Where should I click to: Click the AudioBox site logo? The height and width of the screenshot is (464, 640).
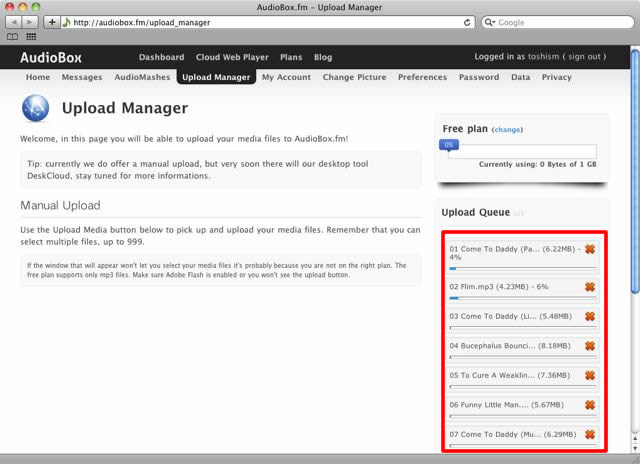51,58
